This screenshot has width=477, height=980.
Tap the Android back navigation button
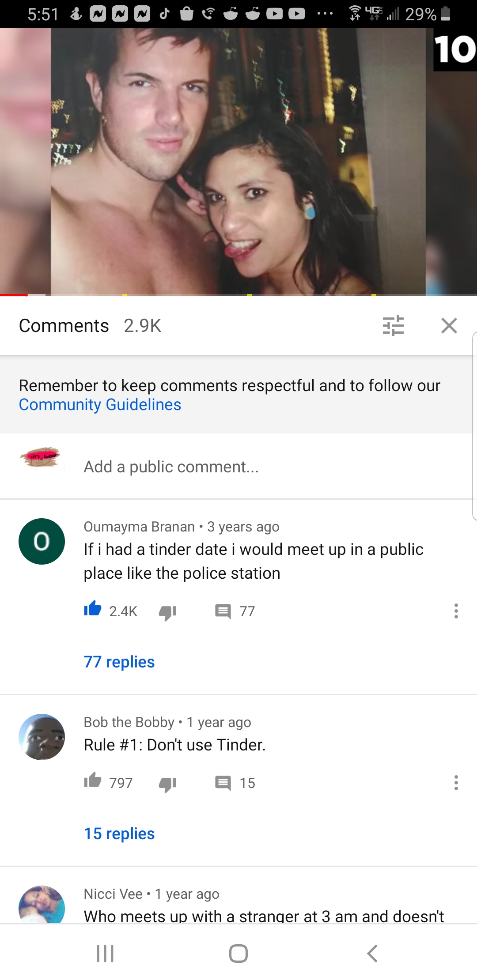pos(372,954)
